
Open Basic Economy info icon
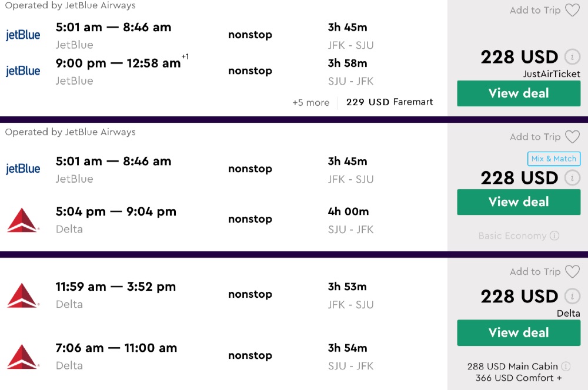click(554, 236)
